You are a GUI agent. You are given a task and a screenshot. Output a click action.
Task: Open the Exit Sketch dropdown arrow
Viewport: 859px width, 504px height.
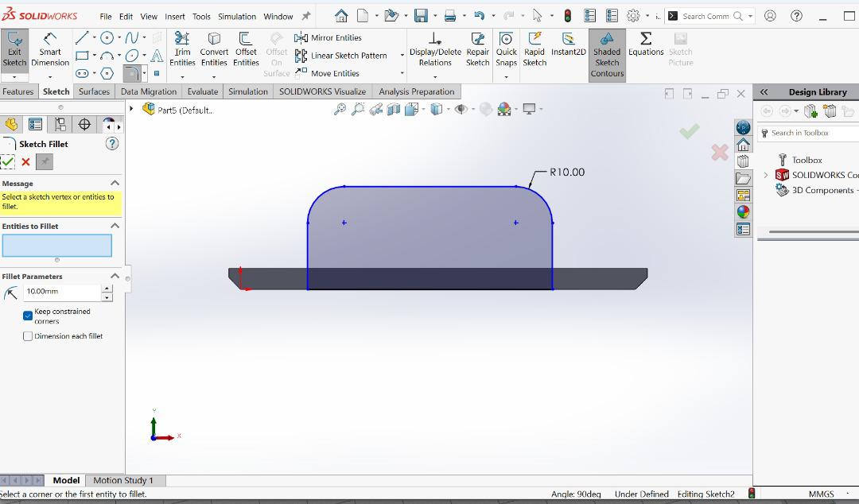[x=14, y=76]
